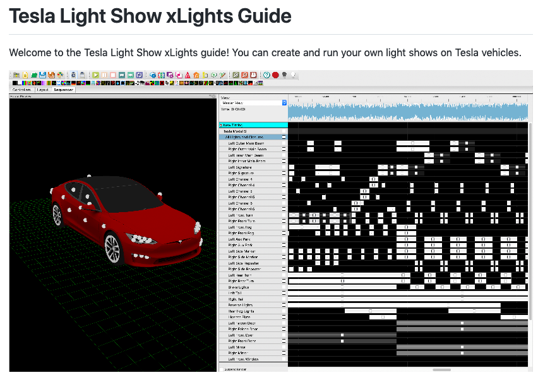
Task: Play the sequence
Action: [95, 74]
